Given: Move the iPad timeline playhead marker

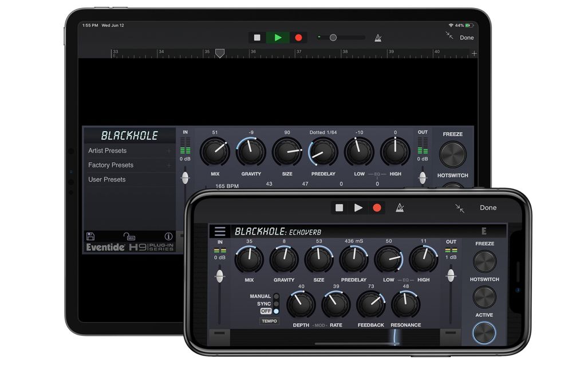Looking at the screenshot, I should pyautogui.click(x=220, y=53).
